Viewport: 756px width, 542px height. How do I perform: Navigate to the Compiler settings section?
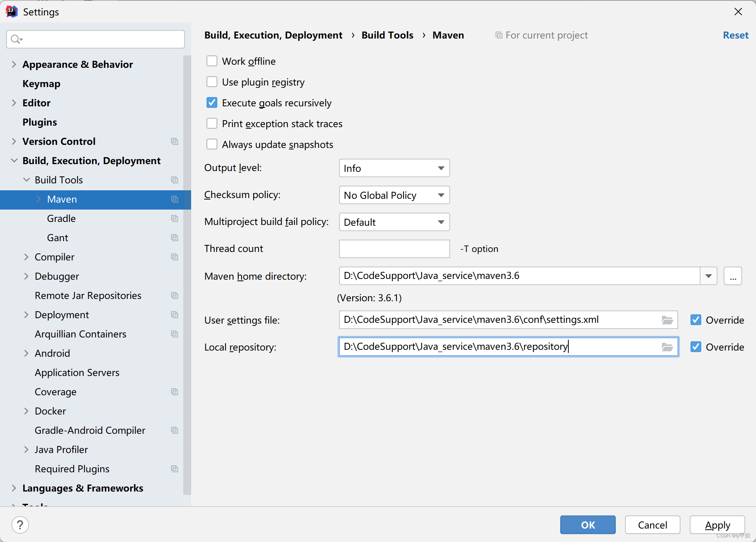click(55, 257)
